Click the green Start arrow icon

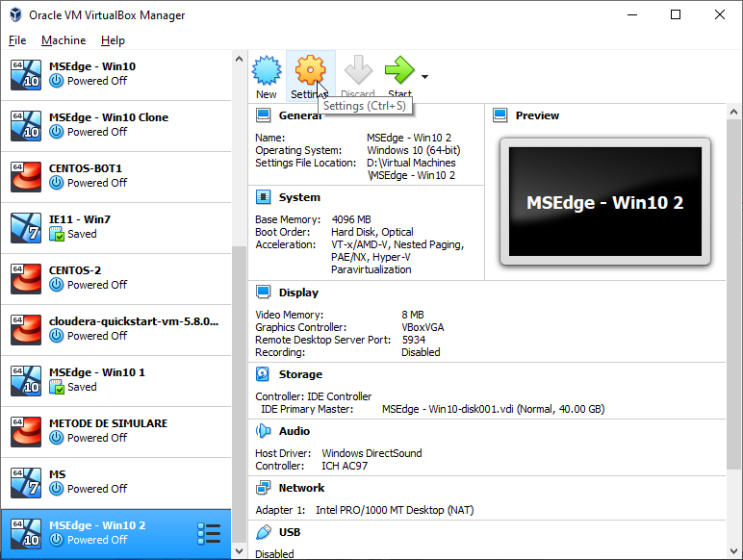[x=399, y=70]
